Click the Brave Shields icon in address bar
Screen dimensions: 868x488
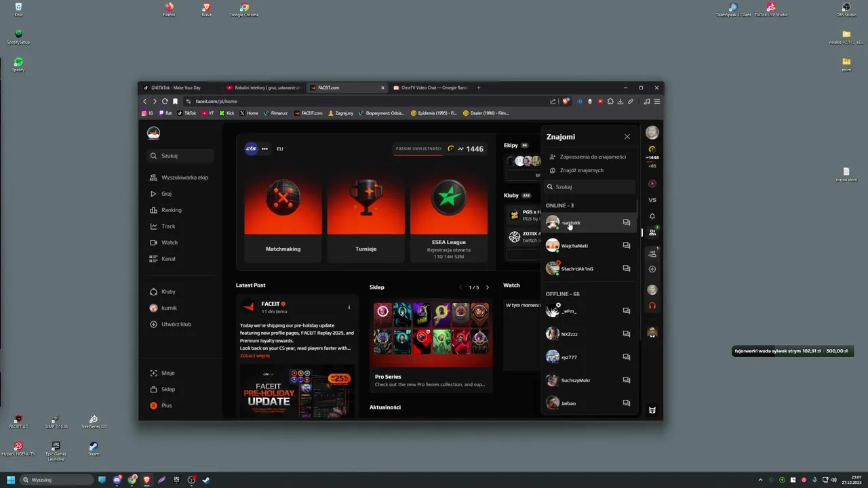click(566, 101)
